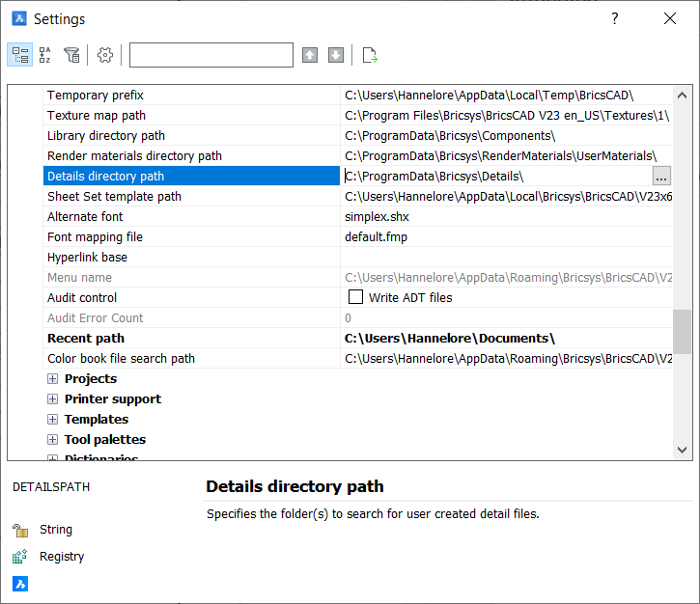Expand the Printer support category
Viewport: 700px width, 604px height.
click(x=53, y=399)
